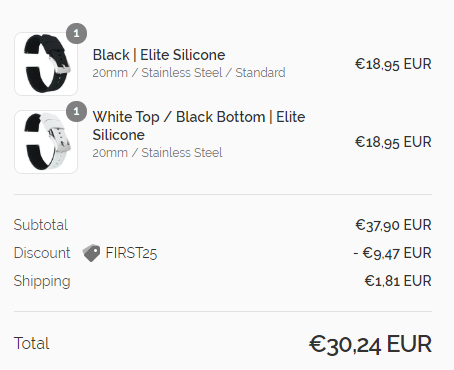Click the - €9,47 EUR discount amount
Screen dimensions: 454x370
click(x=392, y=253)
